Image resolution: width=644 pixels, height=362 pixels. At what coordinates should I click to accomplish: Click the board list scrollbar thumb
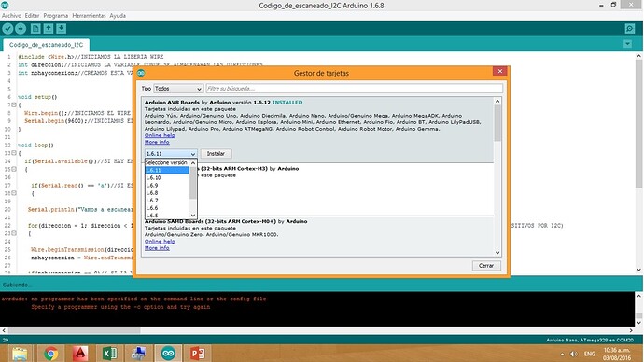497,123
